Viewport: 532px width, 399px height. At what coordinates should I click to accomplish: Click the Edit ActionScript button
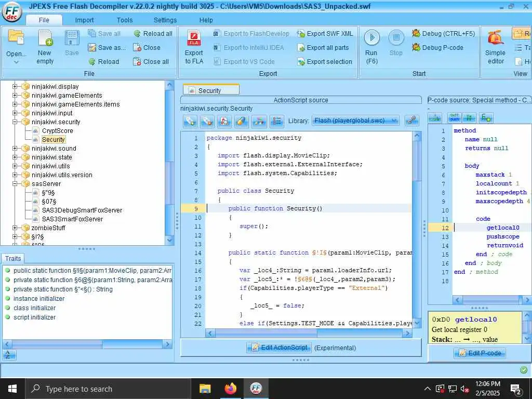pyautogui.click(x=279, y=348)
